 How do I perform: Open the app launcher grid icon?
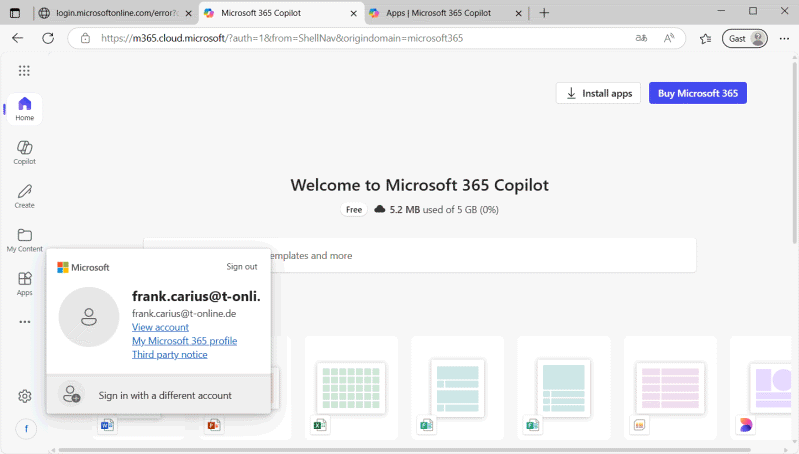pos(24,71)
